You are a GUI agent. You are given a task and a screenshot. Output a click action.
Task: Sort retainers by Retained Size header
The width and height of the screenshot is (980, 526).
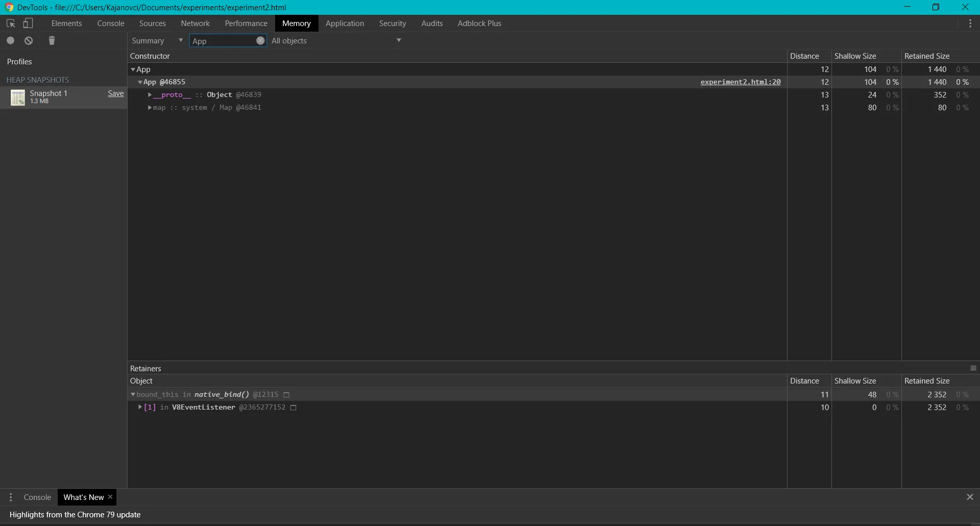tap(940, 381)
